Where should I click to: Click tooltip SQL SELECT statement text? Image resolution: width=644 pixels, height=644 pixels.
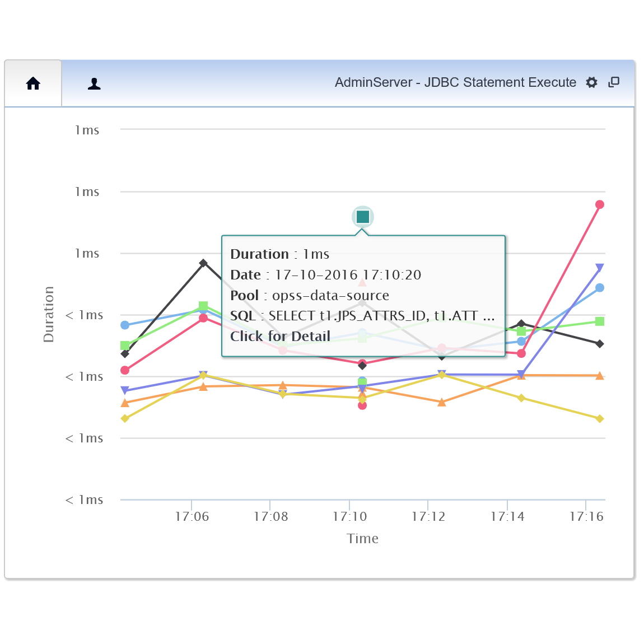pos(381,316)
